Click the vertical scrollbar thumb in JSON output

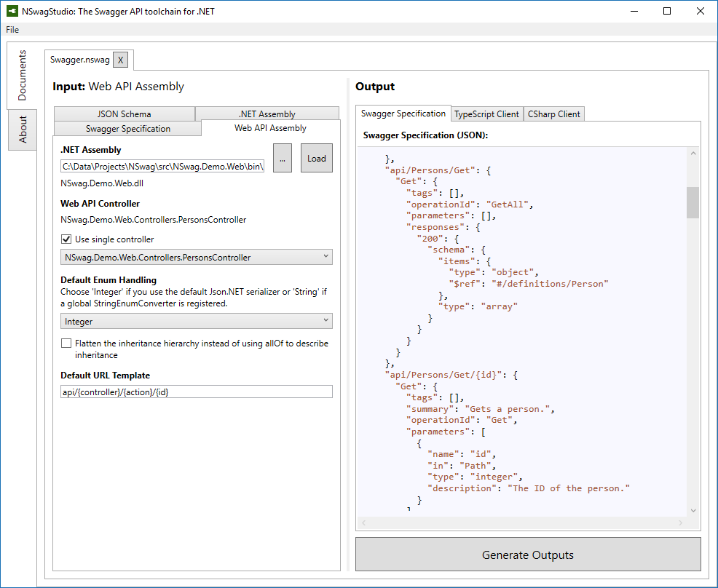pyautogui.click(x=693, y=202)
